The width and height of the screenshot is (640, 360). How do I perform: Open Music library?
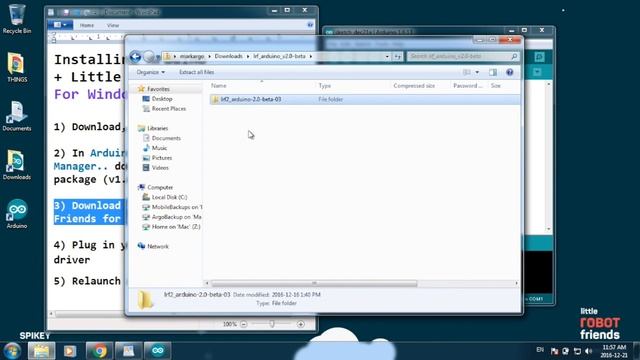click(x=159, y=148)
